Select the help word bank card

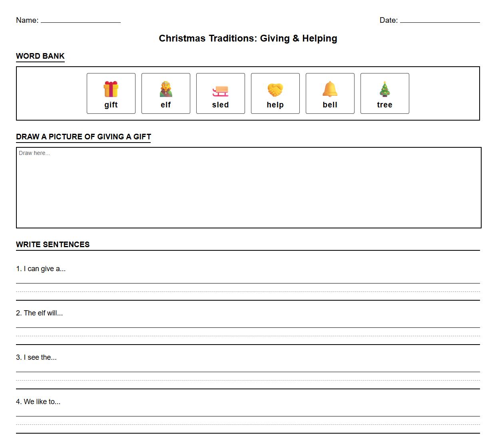(275, 93)
